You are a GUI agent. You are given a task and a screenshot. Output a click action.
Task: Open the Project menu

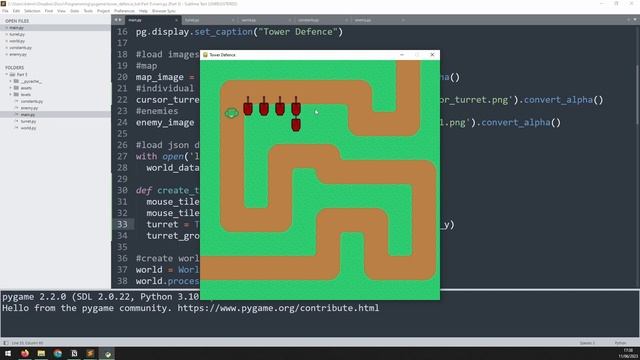(x=103, y=11)
